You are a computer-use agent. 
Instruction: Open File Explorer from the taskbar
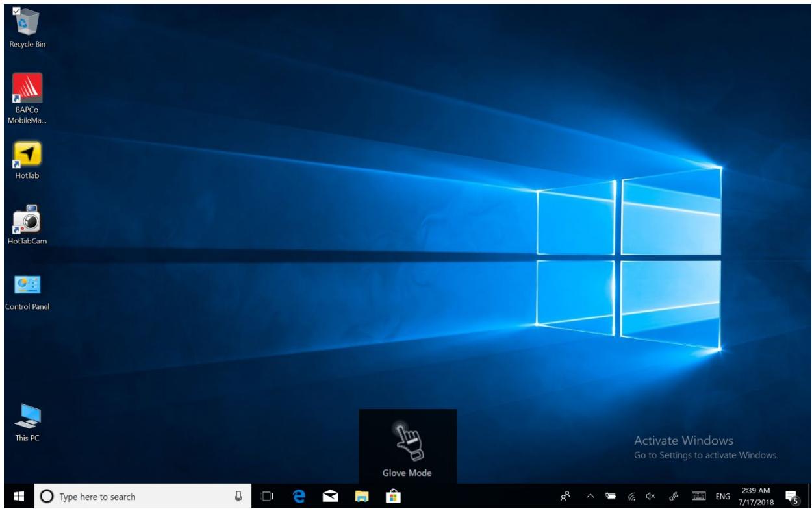click(361, 497)
